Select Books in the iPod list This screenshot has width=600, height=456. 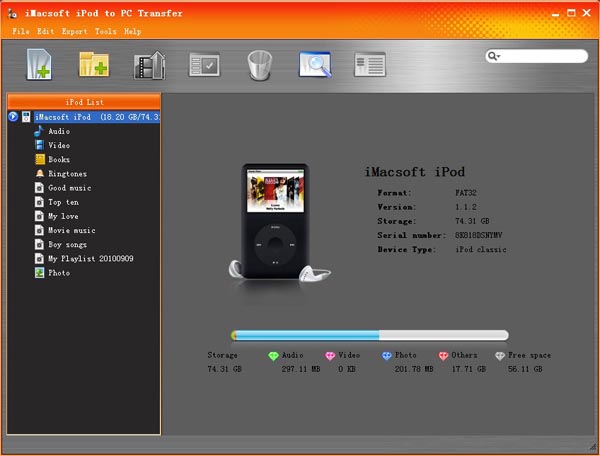click(59, 160)
